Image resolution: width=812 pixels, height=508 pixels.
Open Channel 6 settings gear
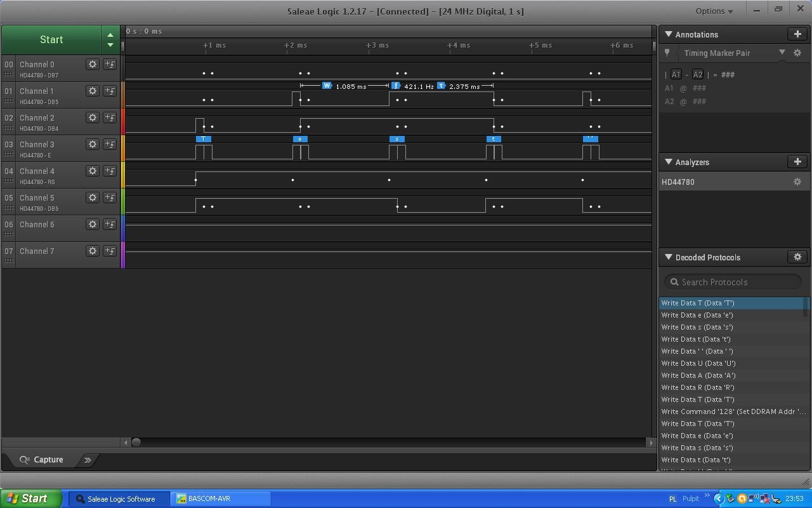(x=93, y=224)
